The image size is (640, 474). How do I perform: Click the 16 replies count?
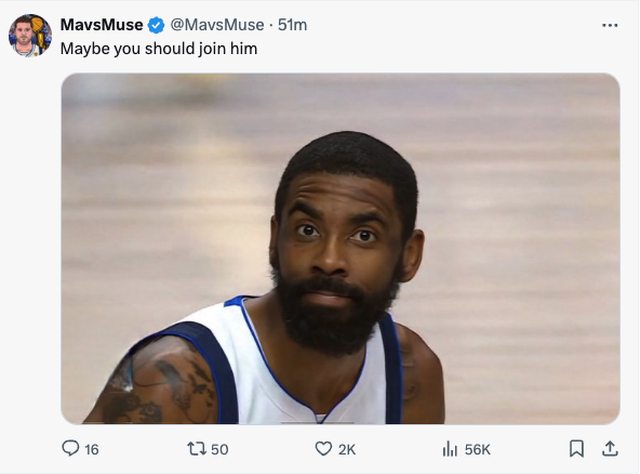92,450
